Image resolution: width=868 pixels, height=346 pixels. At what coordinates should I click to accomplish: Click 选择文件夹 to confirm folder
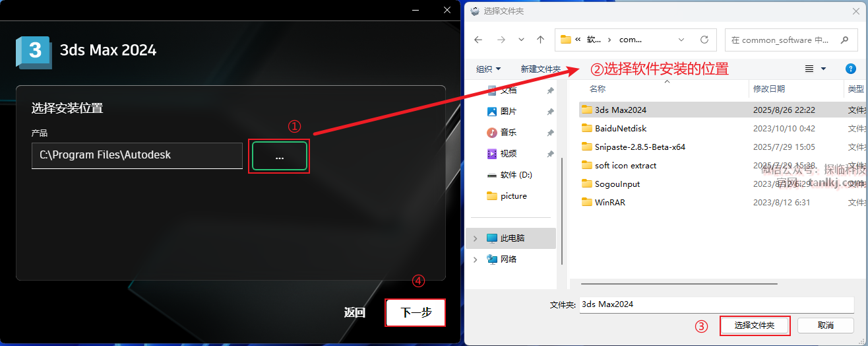(x=755, y=325)
